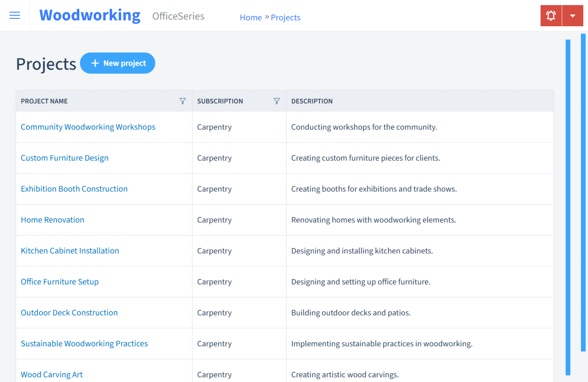Viewport: 588px width, 382px height.
Task: Open the Wood Carving Art project
Action: 52,375
